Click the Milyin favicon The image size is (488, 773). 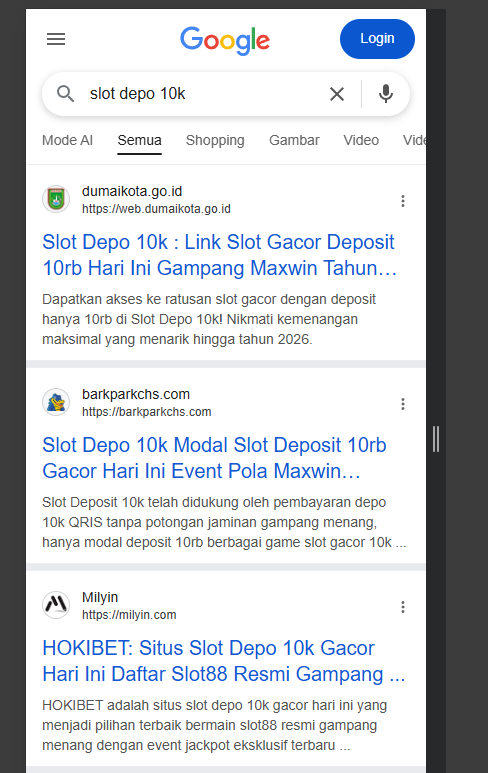click(x=56, y=605)
